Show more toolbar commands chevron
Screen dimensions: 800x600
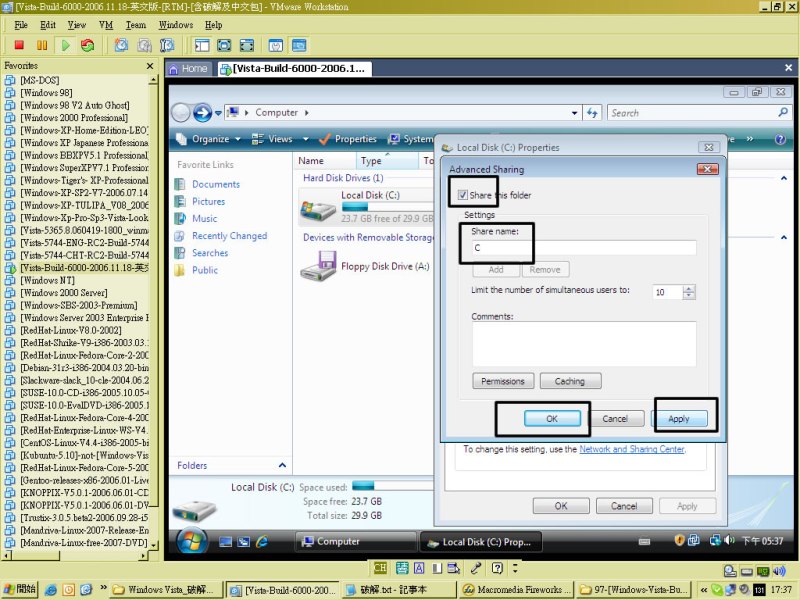coord(749,139)
